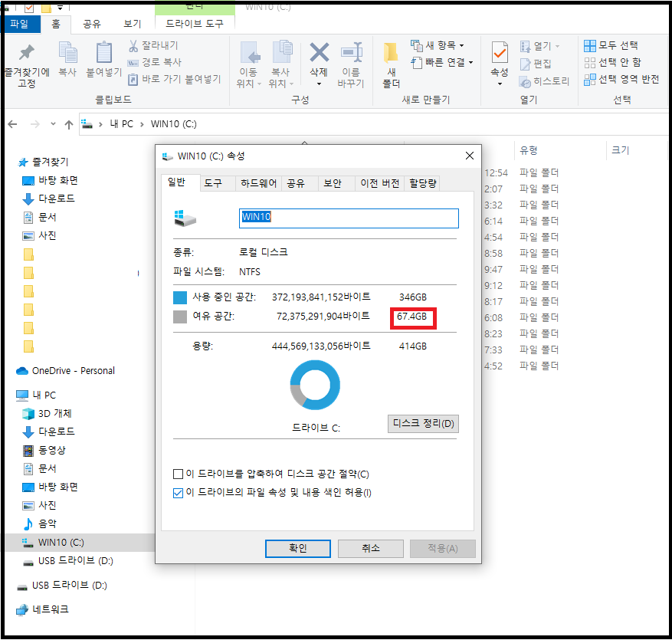Click the Rename (이름 바꾸기) icon
This screenshot has height=640, width=672.
[352, 53]
